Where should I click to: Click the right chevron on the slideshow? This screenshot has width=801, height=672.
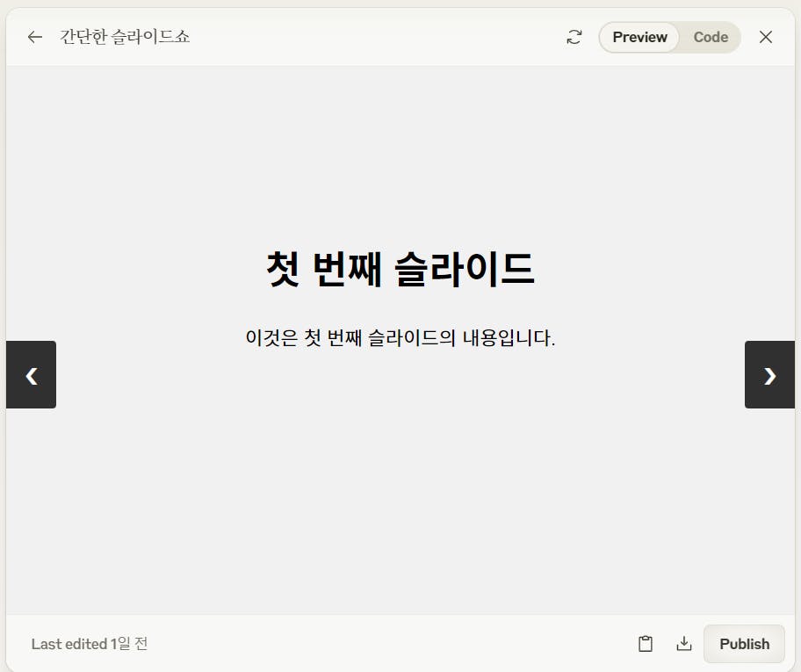769,375
